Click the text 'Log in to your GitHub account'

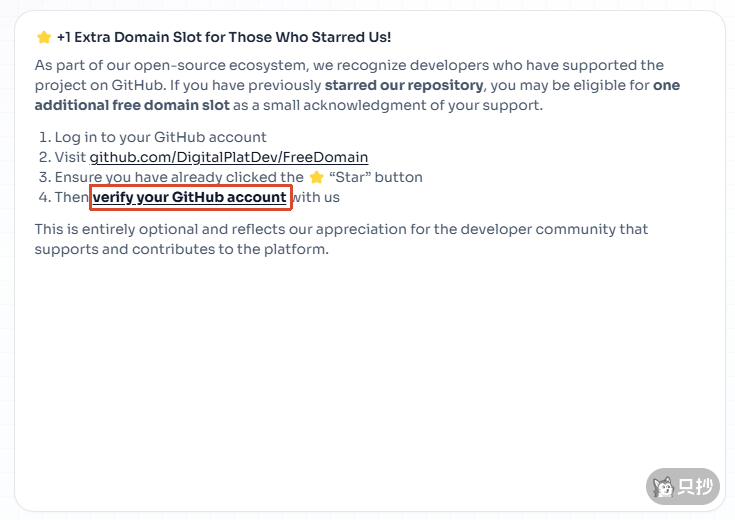pos(160,137)
